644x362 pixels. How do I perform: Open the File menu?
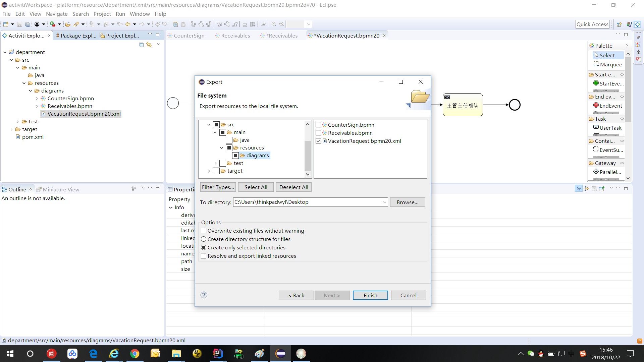pos(6,14)
